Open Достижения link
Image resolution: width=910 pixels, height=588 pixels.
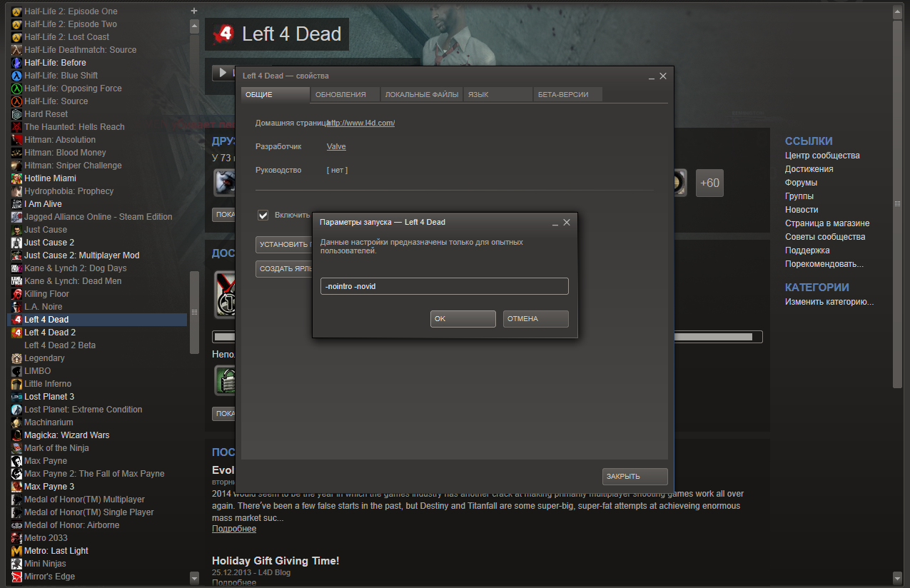point(809,169)
